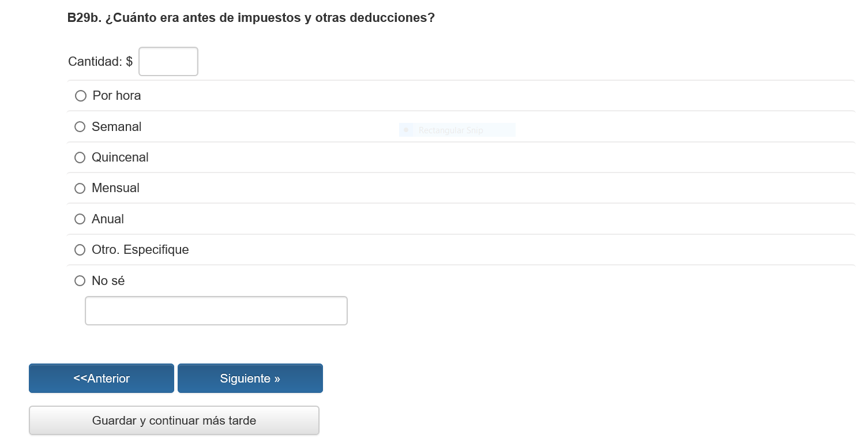Select the faded Rectangular Snip text

click(x=450, y=130)
